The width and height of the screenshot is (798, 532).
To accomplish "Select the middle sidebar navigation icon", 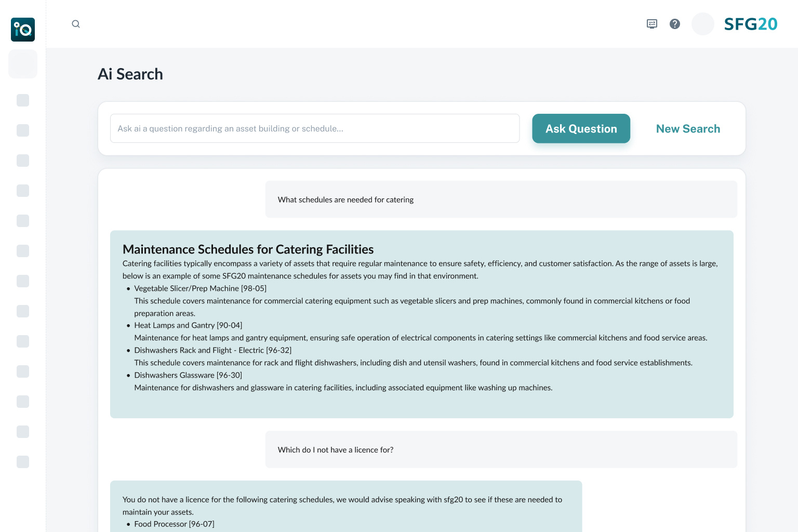I will (23, 281).
